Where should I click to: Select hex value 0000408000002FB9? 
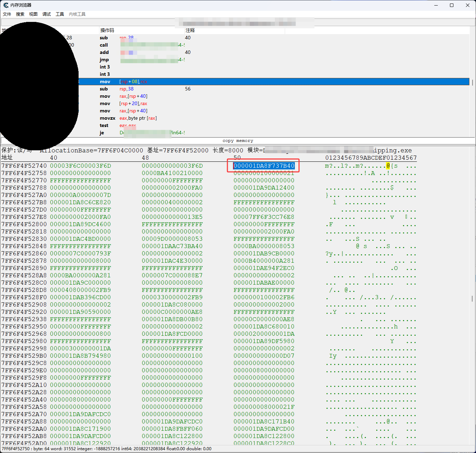(x=81, y=290)
